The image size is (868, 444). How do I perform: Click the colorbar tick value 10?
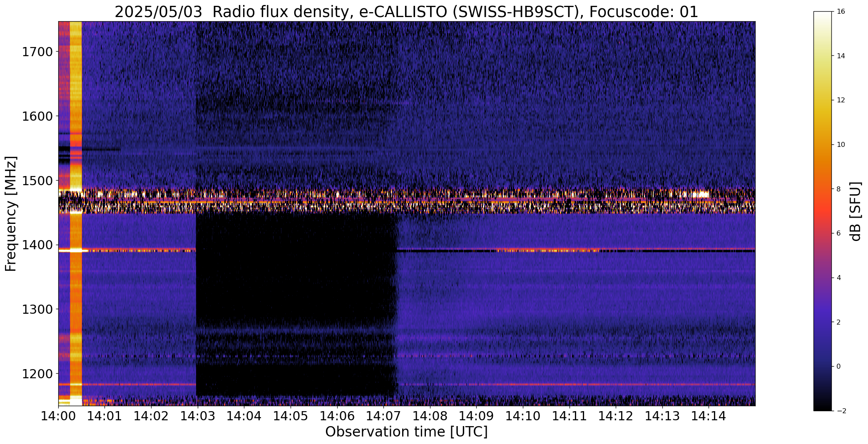coord(841,145)
